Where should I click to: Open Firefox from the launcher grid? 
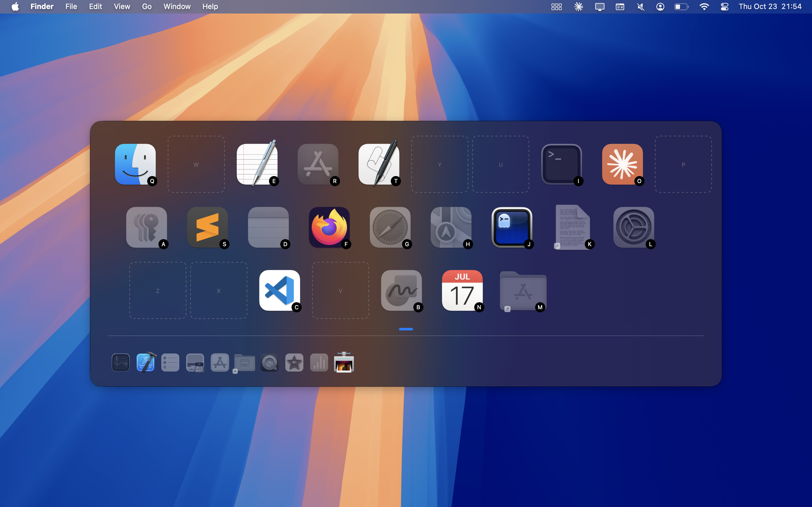coord(329,227)
